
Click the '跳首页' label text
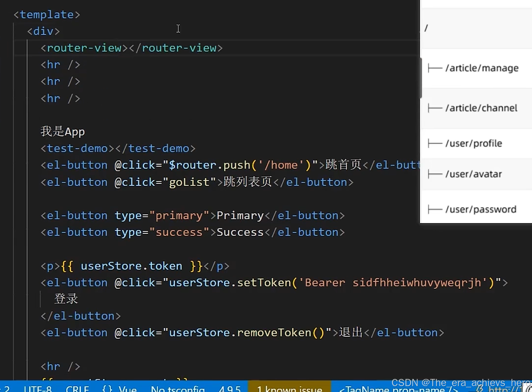344,165
